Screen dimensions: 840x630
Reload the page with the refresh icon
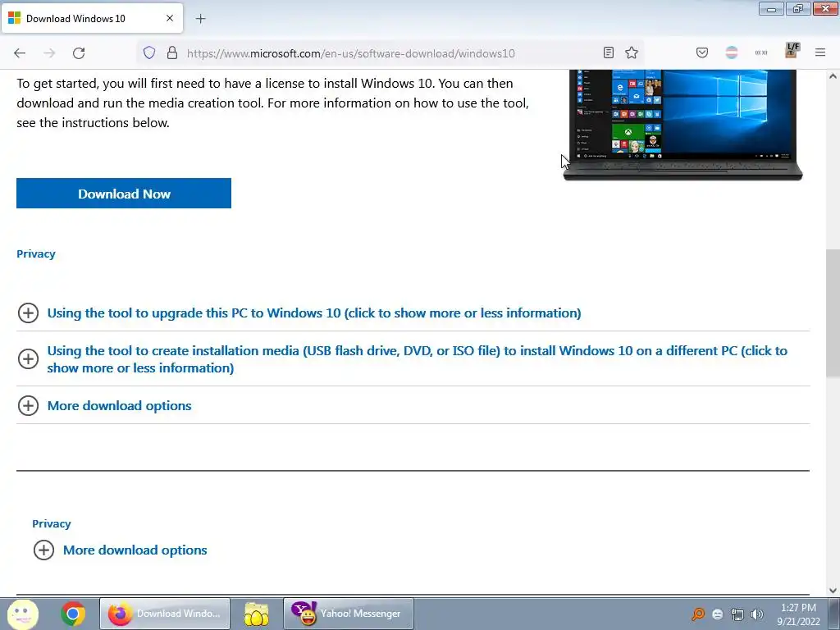click(x=79, y=53)
